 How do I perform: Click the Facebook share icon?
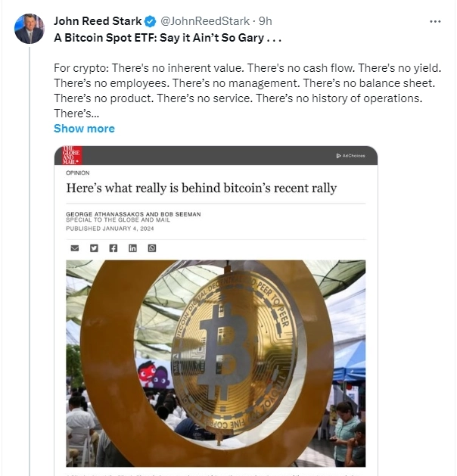pyautogui.click(x=113, y=248)
